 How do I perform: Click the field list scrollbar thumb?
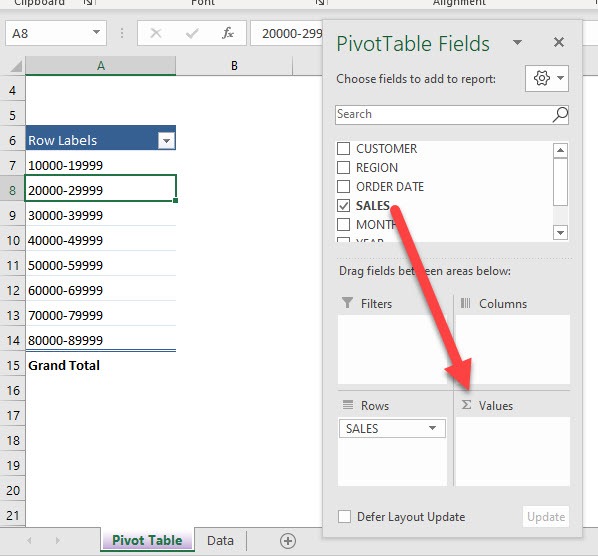pos(560,182)
